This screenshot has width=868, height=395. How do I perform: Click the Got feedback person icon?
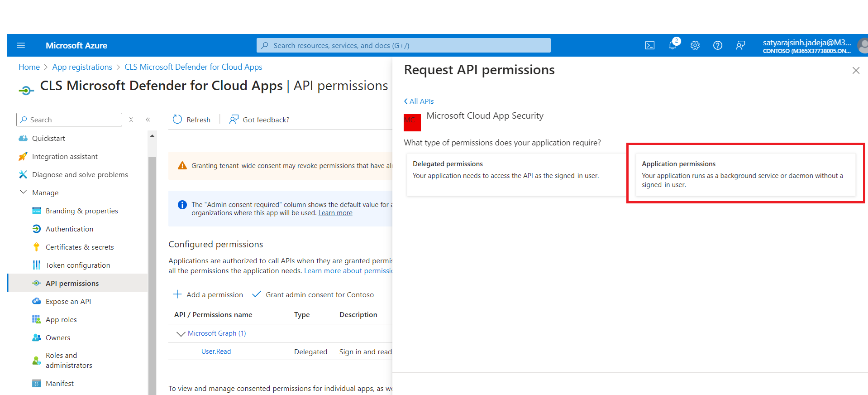234,119
